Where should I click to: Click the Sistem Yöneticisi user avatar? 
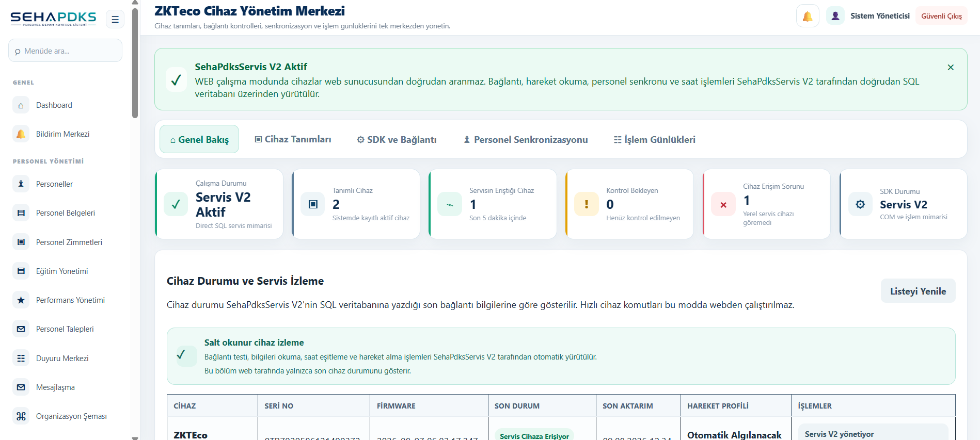(x=835, y=16)
